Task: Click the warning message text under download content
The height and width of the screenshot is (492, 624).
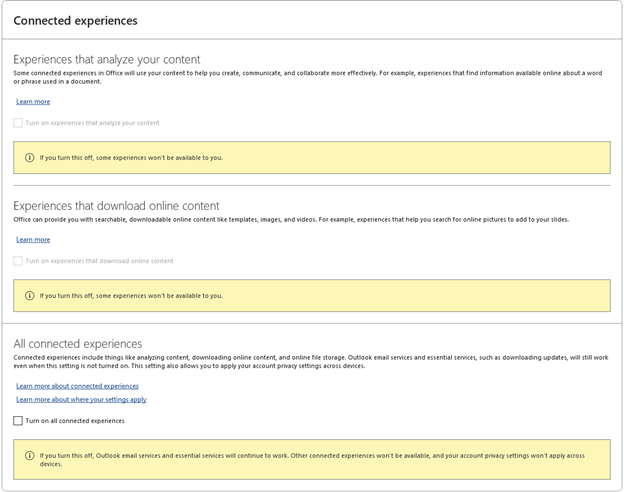Action: click(131, 296)
